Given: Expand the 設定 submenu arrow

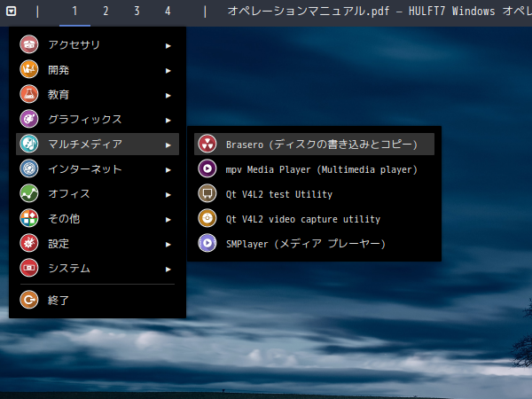Looking at the screenshot, I should pyautogui.click(x=168, y=245).
